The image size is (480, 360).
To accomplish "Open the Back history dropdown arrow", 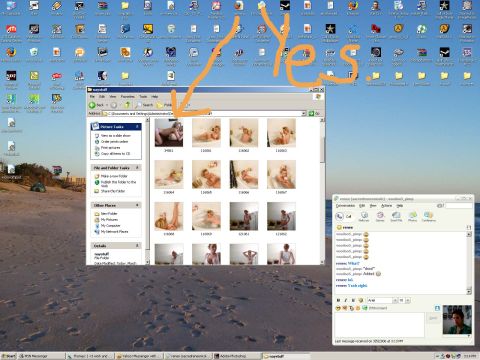I will (106, 105).
